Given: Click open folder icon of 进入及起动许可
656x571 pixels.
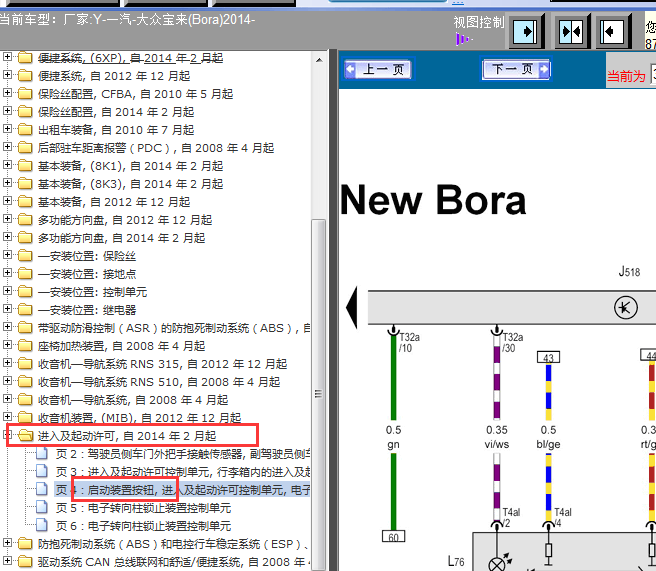Looking at the screenshot, I should coord(26,435).
